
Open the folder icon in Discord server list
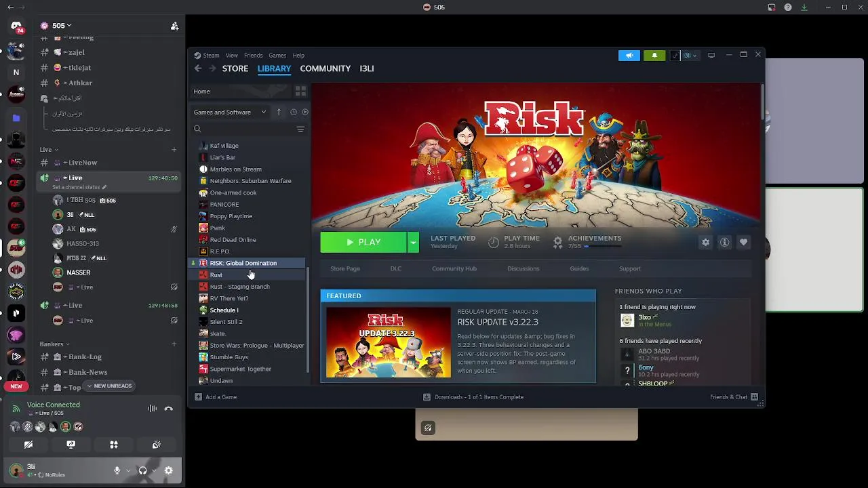(16, 118)
